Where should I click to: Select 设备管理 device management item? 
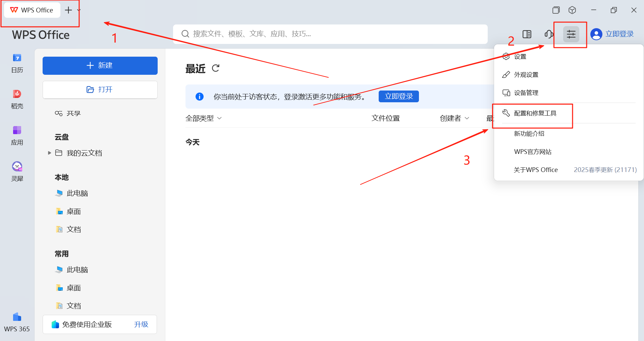click(x=569, y=93)
